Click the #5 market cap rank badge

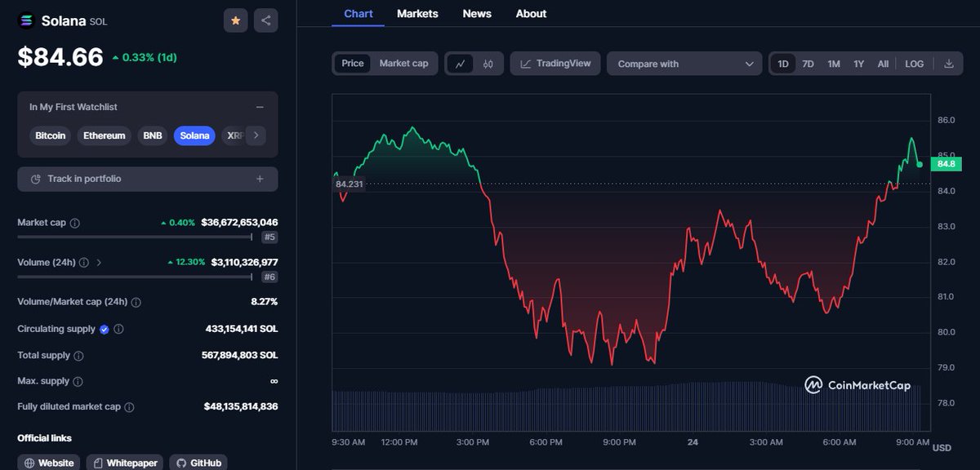click(x=269, y=237)
